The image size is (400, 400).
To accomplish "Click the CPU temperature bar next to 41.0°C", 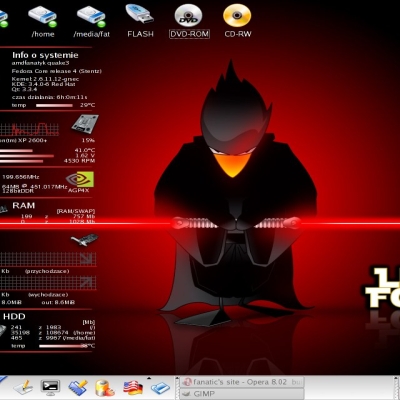I will tap(16, 151).
